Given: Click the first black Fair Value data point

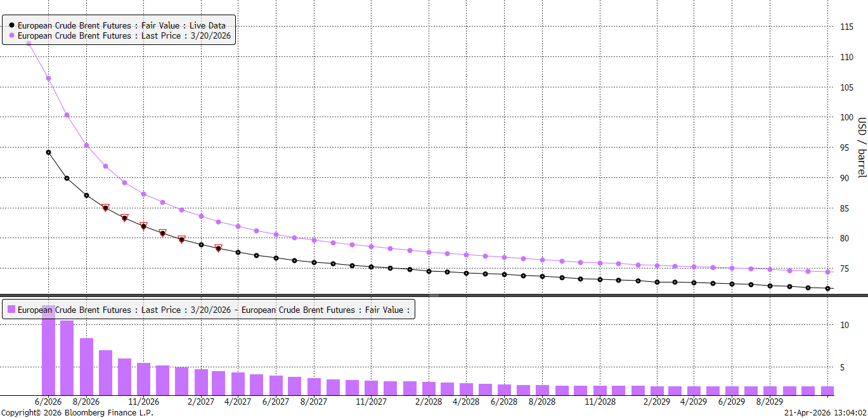Looking at the screenshot, I should pyautogui.click(x=48, y=152).
